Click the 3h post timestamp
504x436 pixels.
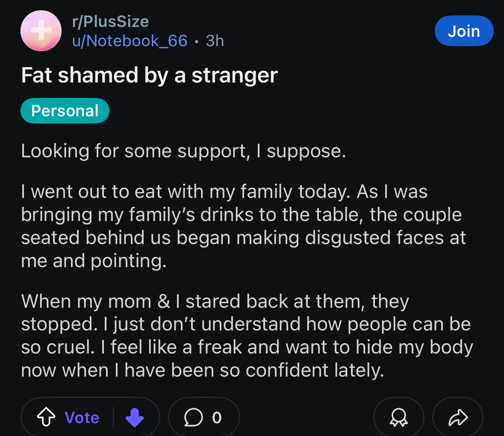215,41
